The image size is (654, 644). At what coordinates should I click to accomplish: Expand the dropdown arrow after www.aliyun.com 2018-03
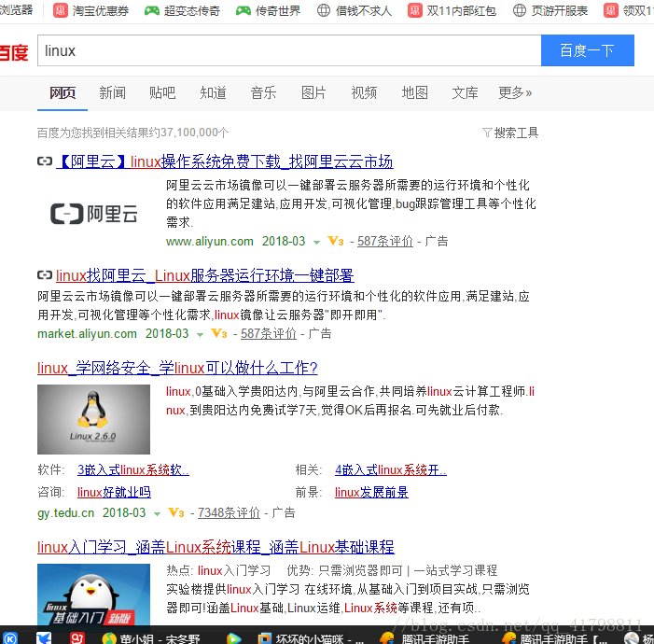click(316, 242)
